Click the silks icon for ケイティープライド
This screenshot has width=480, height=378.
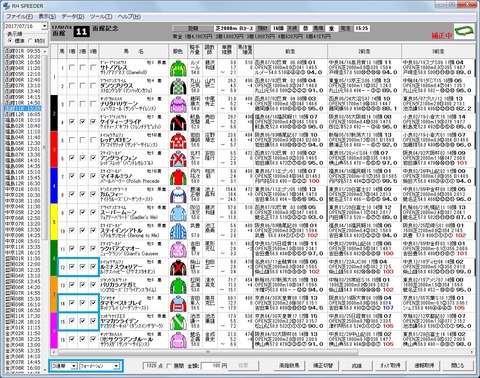click(178, 122)
